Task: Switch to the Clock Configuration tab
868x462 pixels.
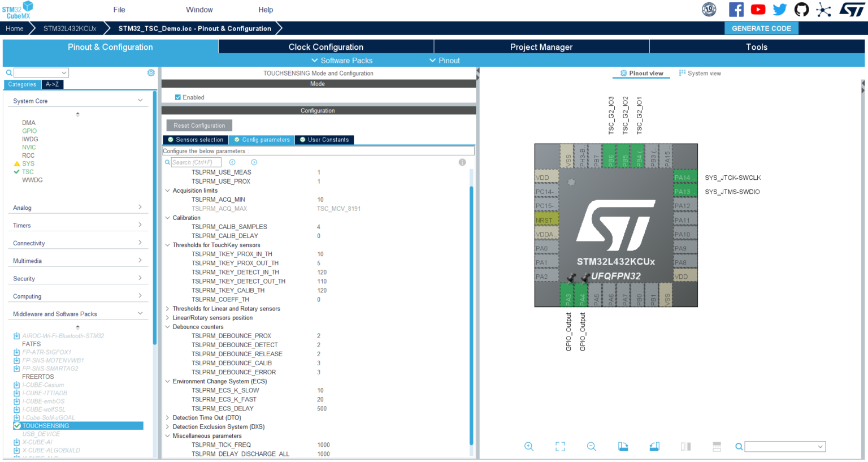Action: (x=325, y=47)
